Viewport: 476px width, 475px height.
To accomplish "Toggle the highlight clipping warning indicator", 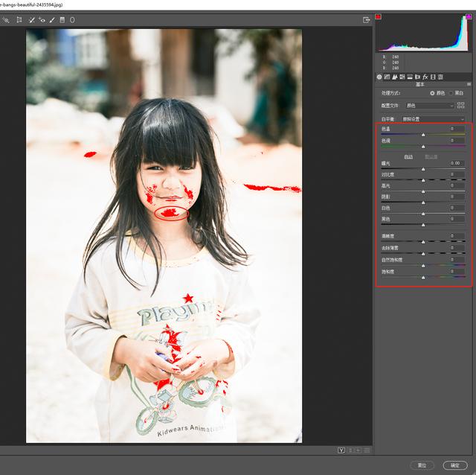I will pos(469,16).
